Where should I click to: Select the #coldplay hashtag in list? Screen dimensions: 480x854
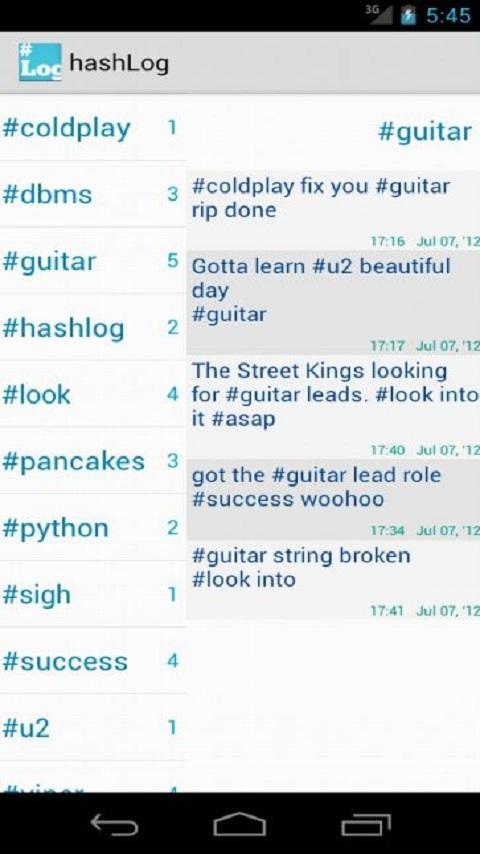[x=93, y=128]
